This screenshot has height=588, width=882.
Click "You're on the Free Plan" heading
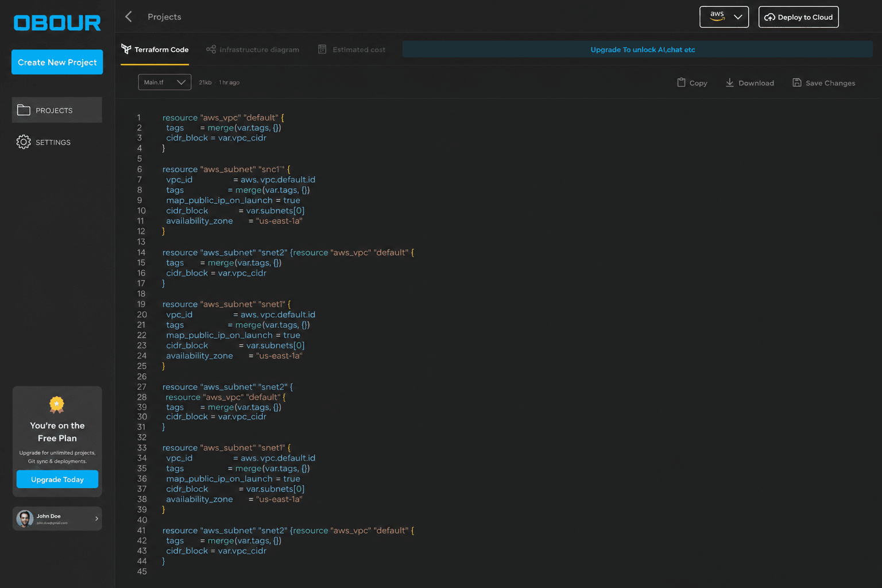[x=57, y=432]
